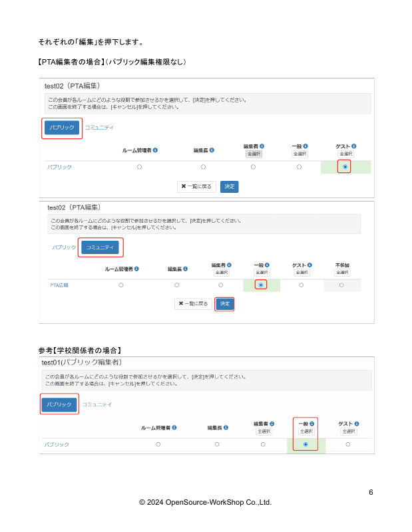Click 全選択 under 一般 in PTA広報 table
The width and height of the screenshot is (412, 532).
click(262, 273)
